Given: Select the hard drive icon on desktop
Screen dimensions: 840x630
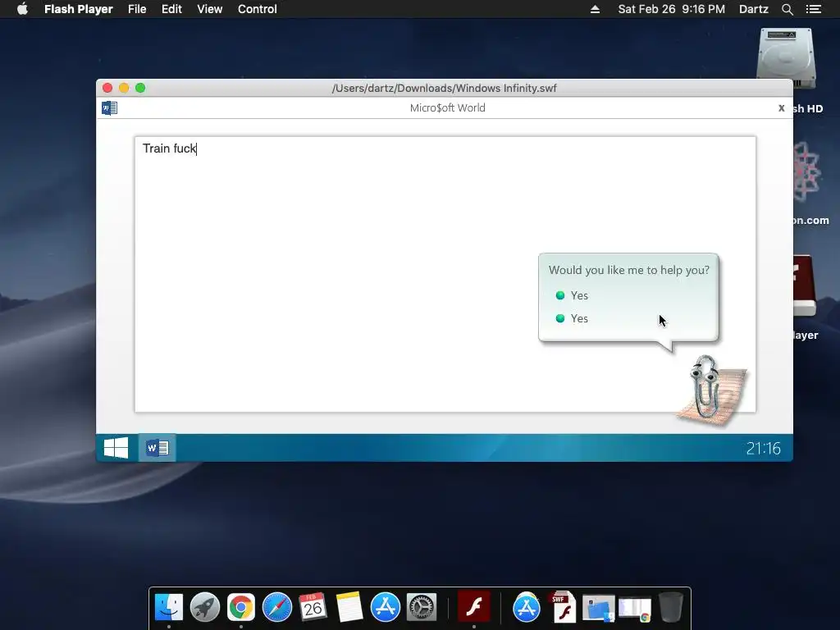Looking at the screenshot, I should [x=786, y=59].
